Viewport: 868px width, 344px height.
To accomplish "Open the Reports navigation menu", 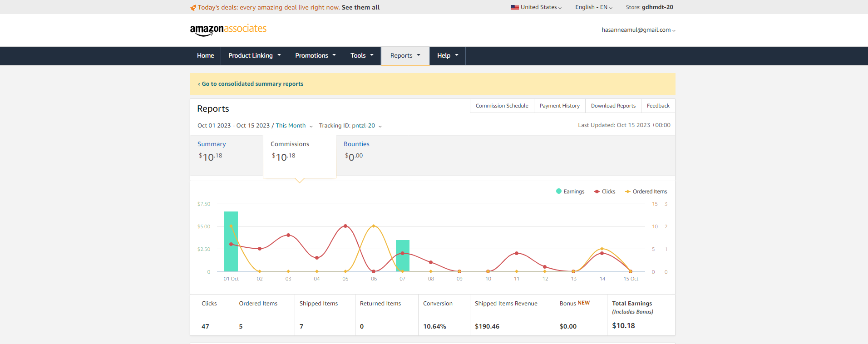I will pyautogui.click(x=405, y=55).
